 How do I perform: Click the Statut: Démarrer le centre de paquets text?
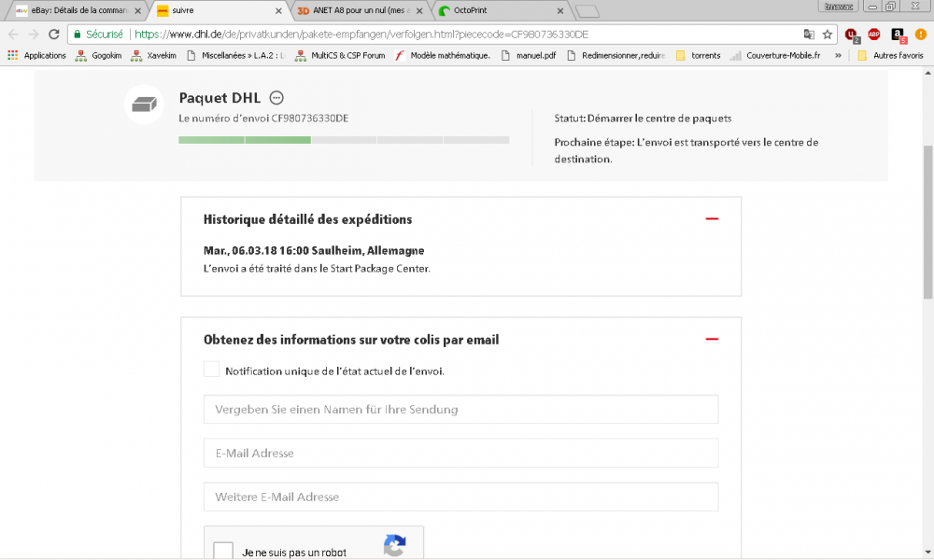[643, 119]
